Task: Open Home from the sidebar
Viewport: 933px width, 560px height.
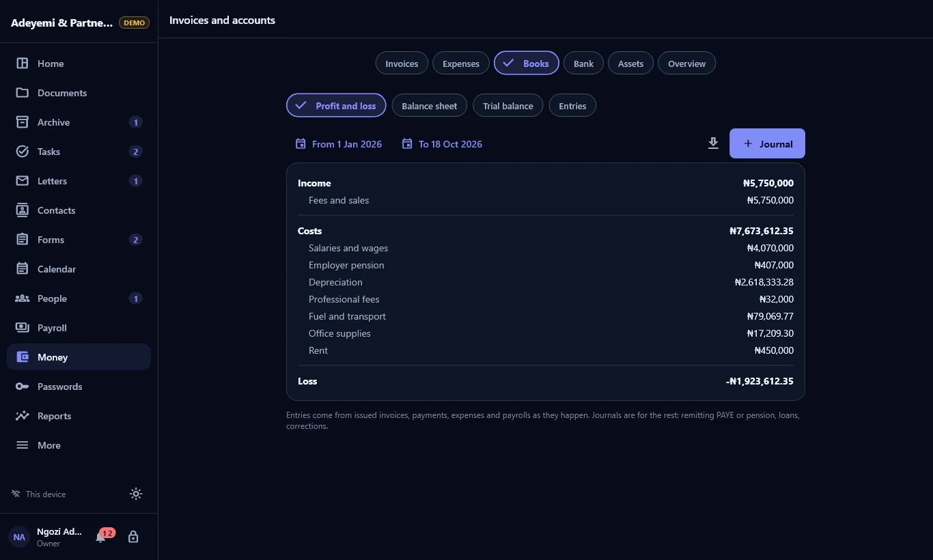Action: [x=79, y=64]
